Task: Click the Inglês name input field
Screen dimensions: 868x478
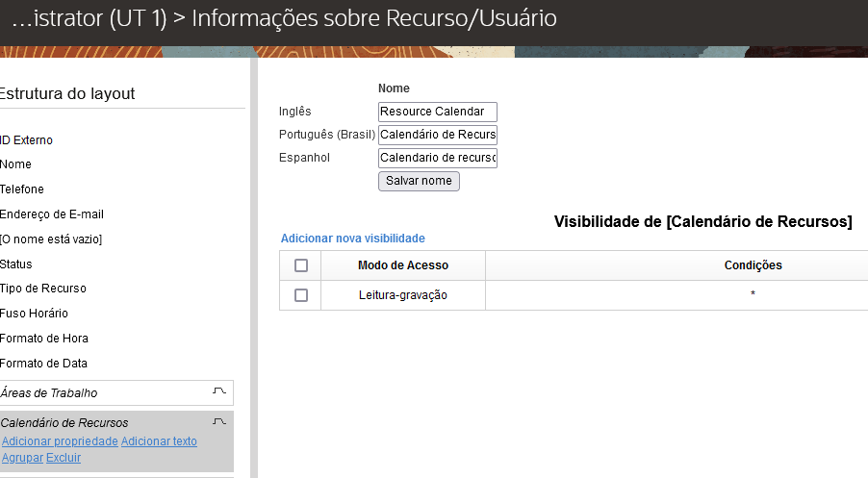Action: 437,112
